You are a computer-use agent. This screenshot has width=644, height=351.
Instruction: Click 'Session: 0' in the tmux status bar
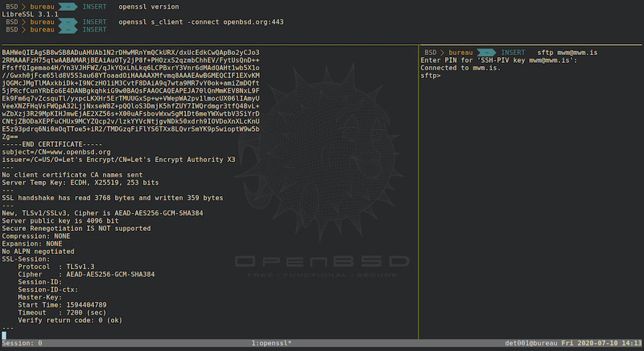click(x=22, y=343)
